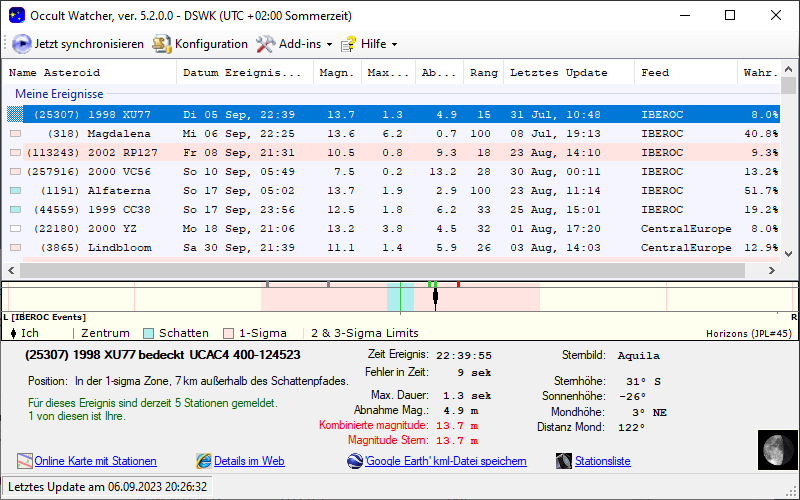Collapse the Meine Ereignisse group
The width and height of the screenshot is (800, 500).
click(59, 93)
